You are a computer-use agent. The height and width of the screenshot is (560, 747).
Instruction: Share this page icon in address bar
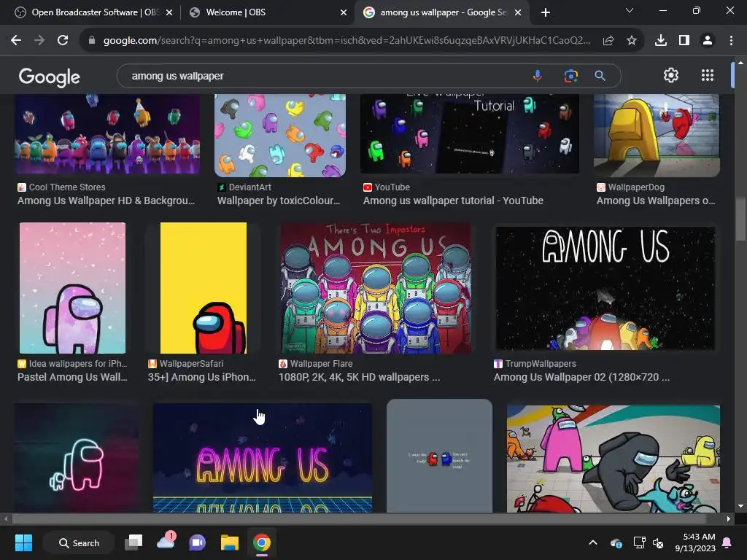click(608, 41)
